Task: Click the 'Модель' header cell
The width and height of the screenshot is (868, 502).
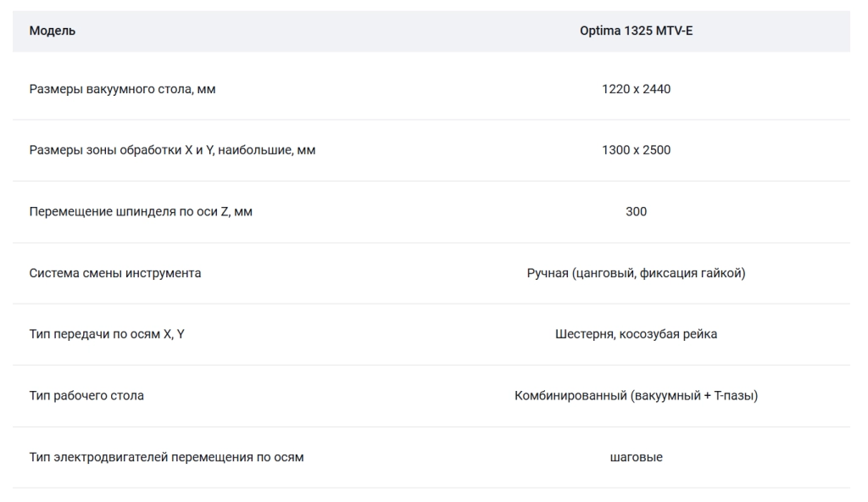Action: tap(52, 31)
